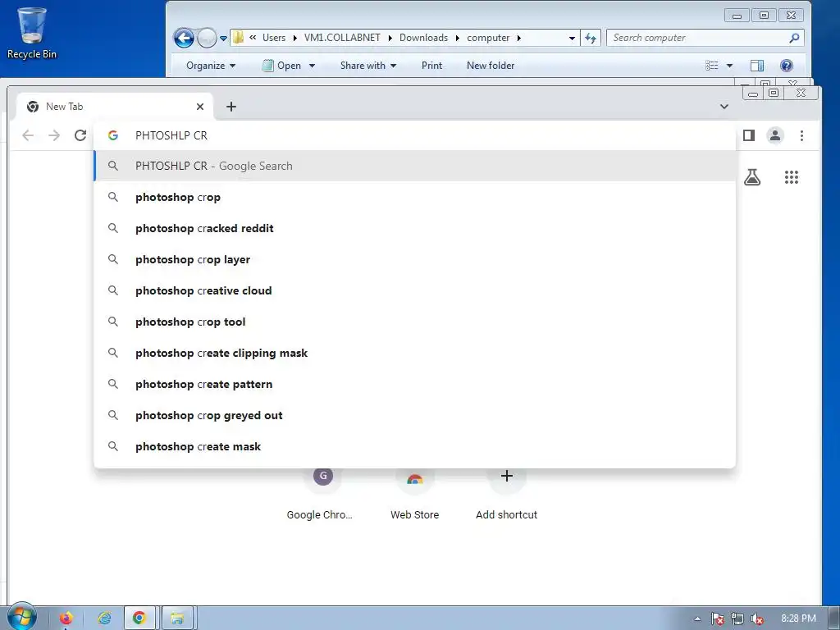
Task: Click Action Center flag tray icon
Action: 717,619
